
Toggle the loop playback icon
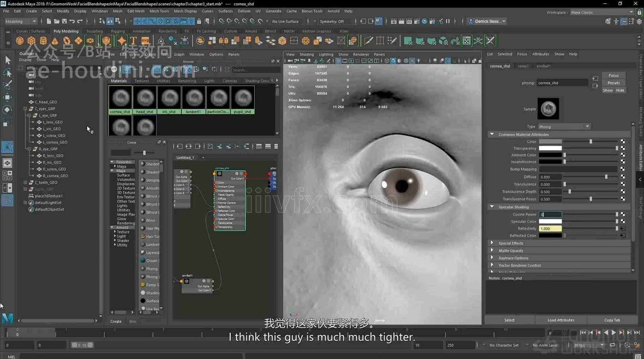click(613, 345)
